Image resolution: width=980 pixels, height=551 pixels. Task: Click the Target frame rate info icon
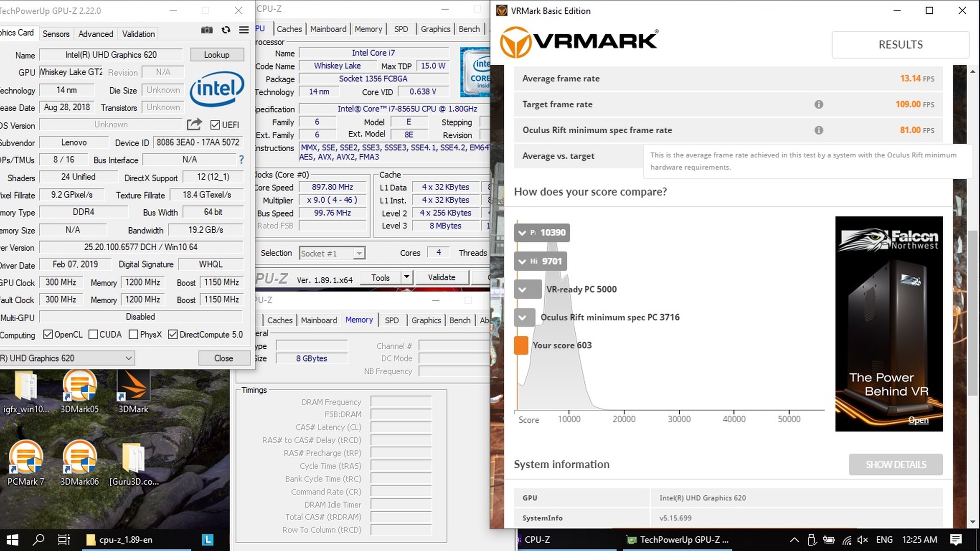[x=819, y=104]
